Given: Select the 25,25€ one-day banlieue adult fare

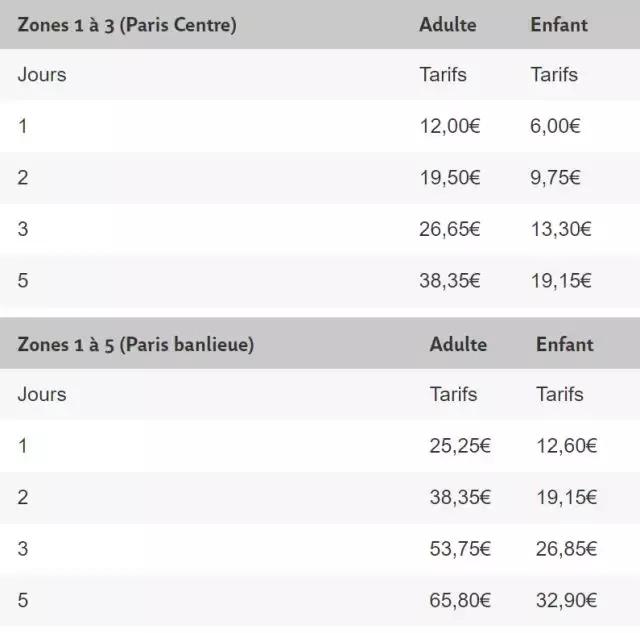Looking at the screenshot, I should pyautogui.click(x=460, y=447).
